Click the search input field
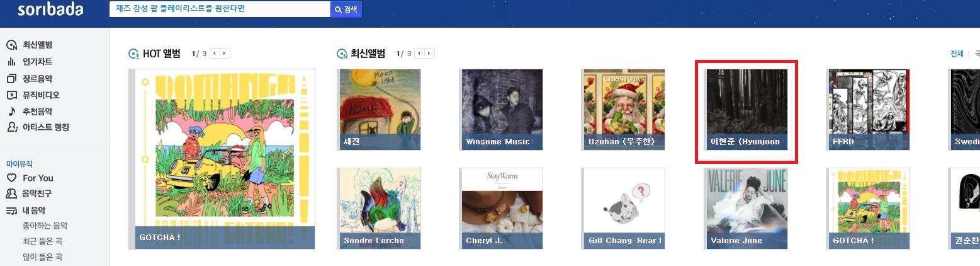The height and width of the screenshot is (266, 980). click(220, 9)
